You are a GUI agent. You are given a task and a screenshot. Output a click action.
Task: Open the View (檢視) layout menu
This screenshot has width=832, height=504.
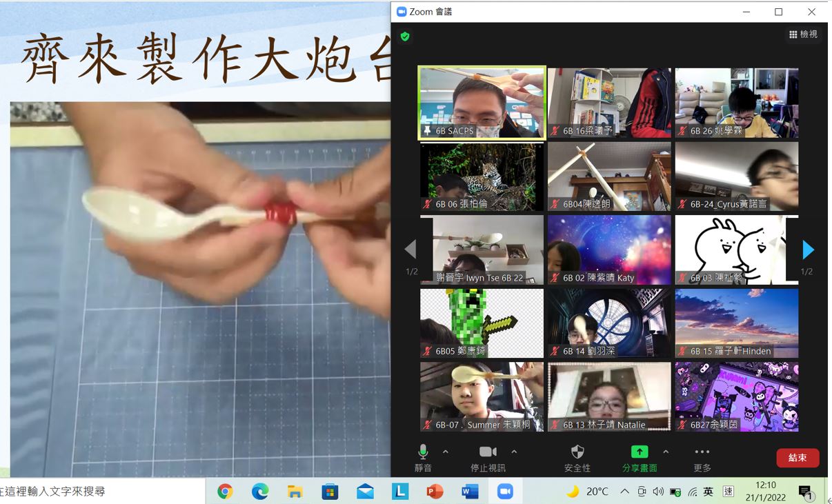803,34
